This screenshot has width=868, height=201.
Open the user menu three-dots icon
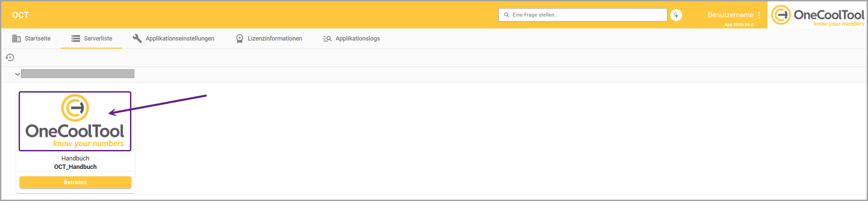(759, 15)
